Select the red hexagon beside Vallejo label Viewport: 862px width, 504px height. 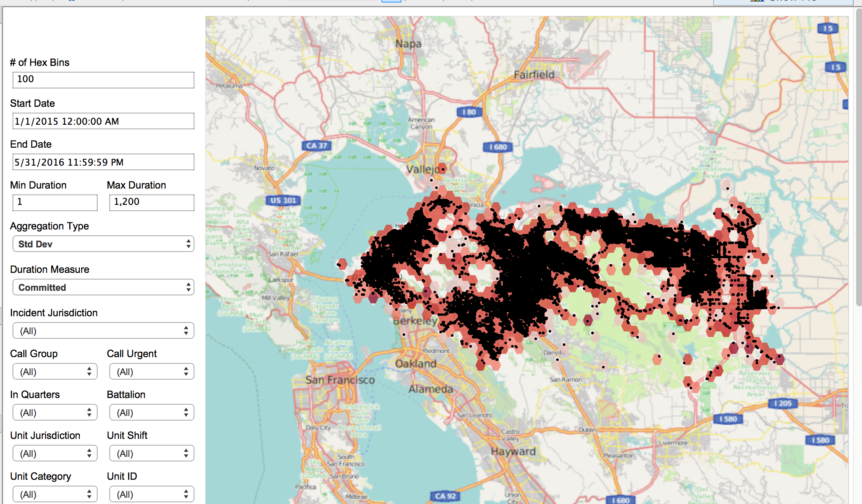coord(442,169)
